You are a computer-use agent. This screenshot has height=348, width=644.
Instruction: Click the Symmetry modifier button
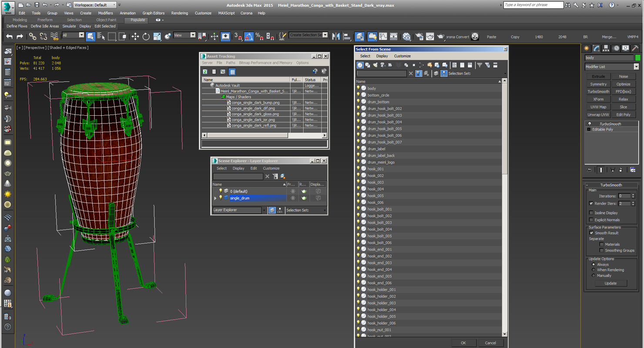point(598,84)
